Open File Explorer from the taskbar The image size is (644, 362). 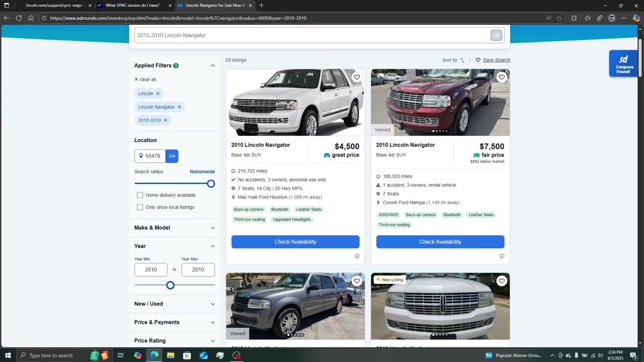171,355
